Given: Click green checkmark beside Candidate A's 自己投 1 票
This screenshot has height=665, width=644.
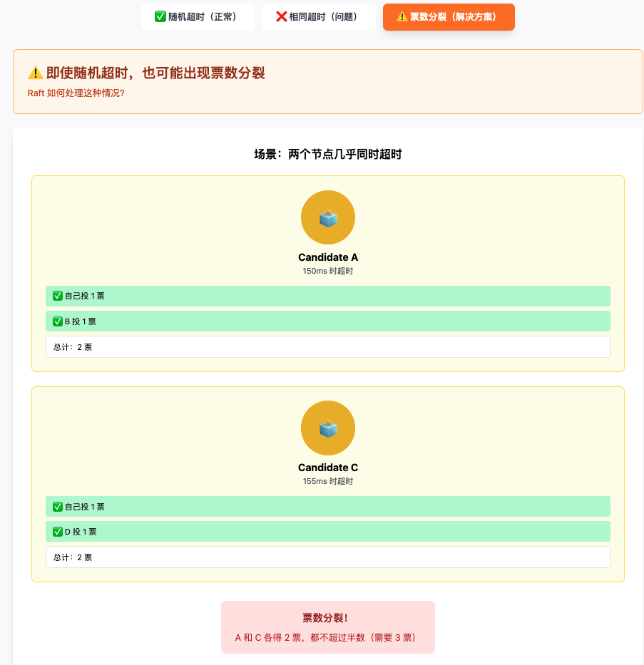Looking at the screenshot, I should click(x=58, y=297).
